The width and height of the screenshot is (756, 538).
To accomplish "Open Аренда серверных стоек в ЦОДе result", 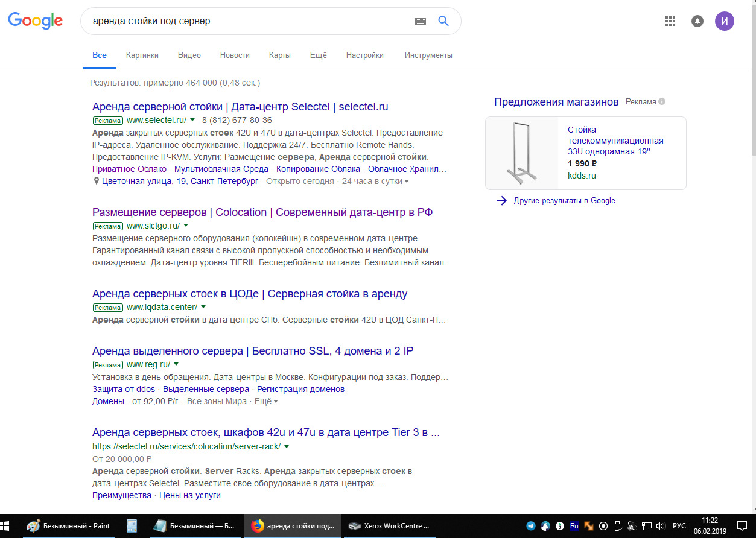I will pos(250,294).
